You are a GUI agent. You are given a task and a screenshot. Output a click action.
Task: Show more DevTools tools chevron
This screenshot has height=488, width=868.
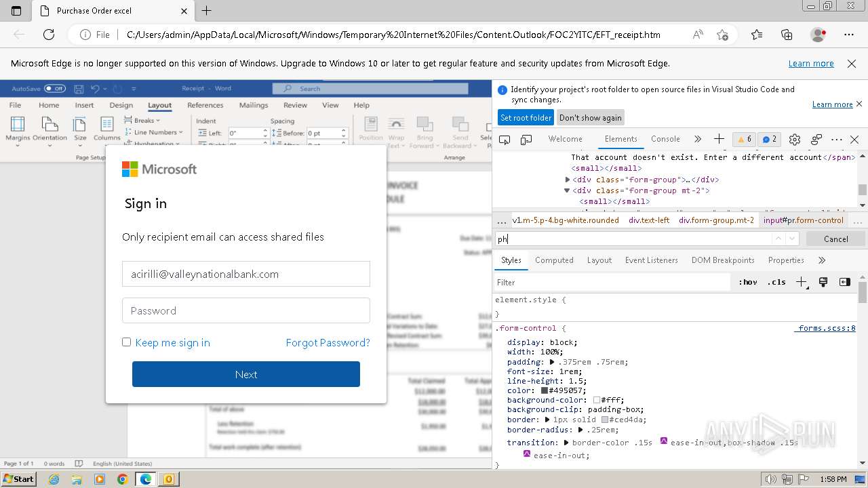698,139
